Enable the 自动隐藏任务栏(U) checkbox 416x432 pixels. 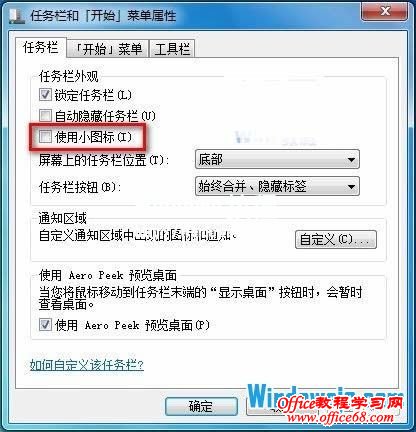coord(45,116)
